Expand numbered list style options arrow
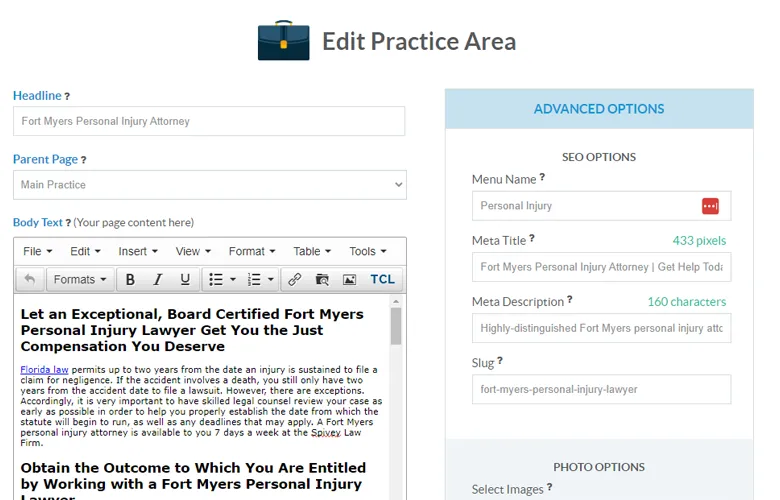 271,280
